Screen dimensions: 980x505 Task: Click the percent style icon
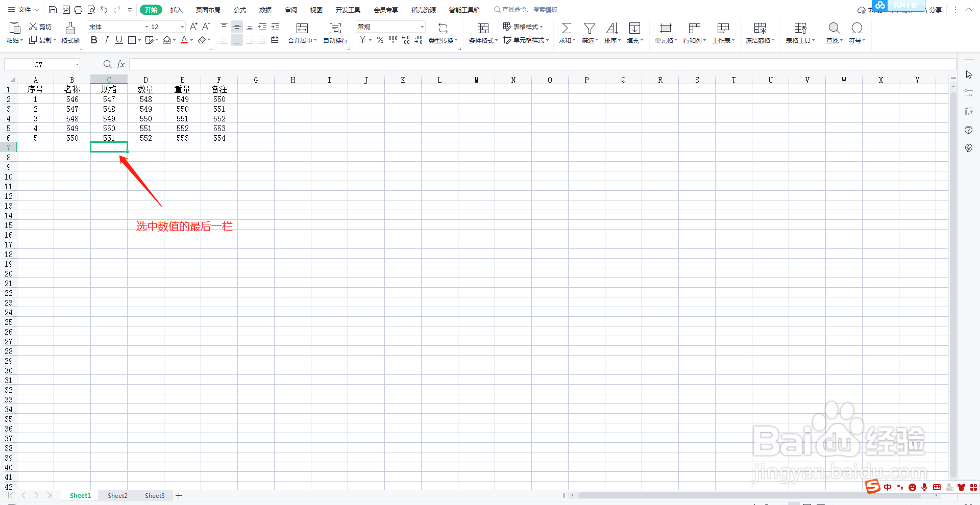coord(380,40)
